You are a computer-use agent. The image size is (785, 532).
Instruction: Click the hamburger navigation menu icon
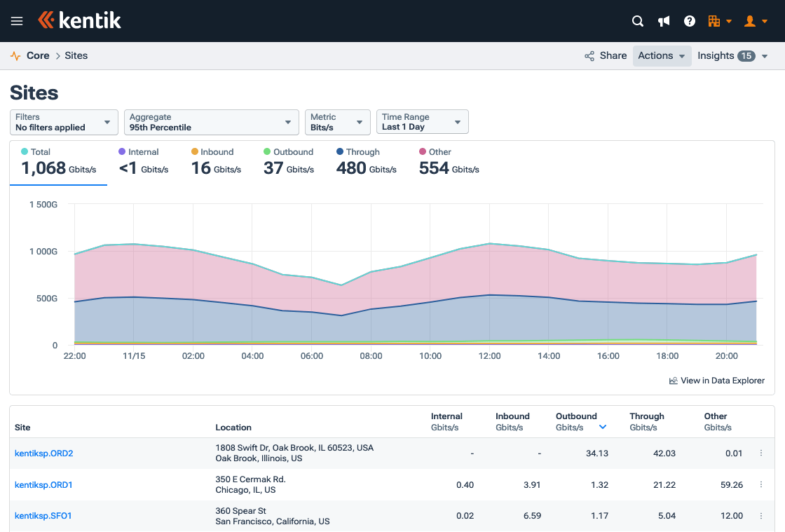[x=17, y=21]
